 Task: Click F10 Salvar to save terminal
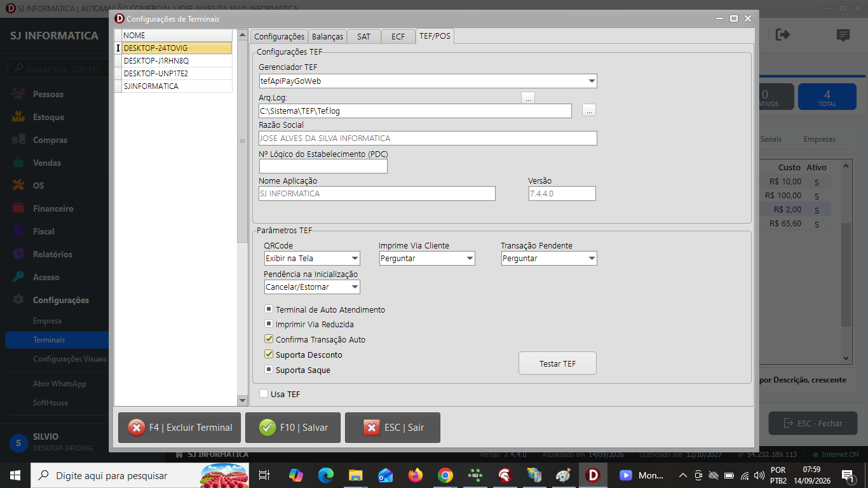(293, 428)
